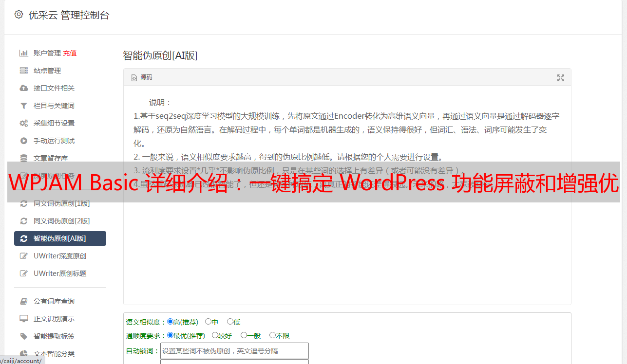Click the 源码 button in editor toolbar
This screenshot has width=627, height=364.
tap(141, 78)
